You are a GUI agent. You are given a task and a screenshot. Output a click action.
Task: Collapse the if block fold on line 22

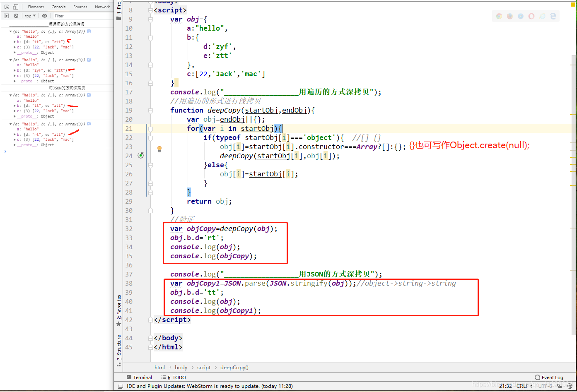click(150, 138)
